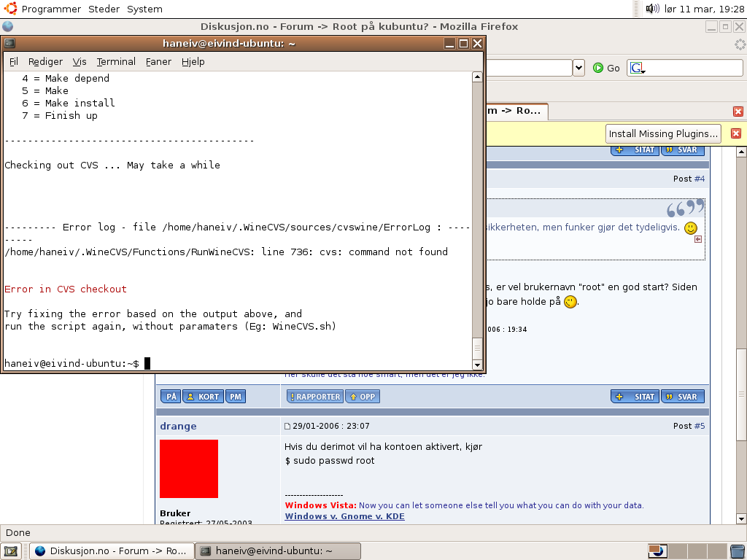This screenshot has height=560, width=747.
Task: Open the Google search engine icon selector
Action: pos(637,68)
